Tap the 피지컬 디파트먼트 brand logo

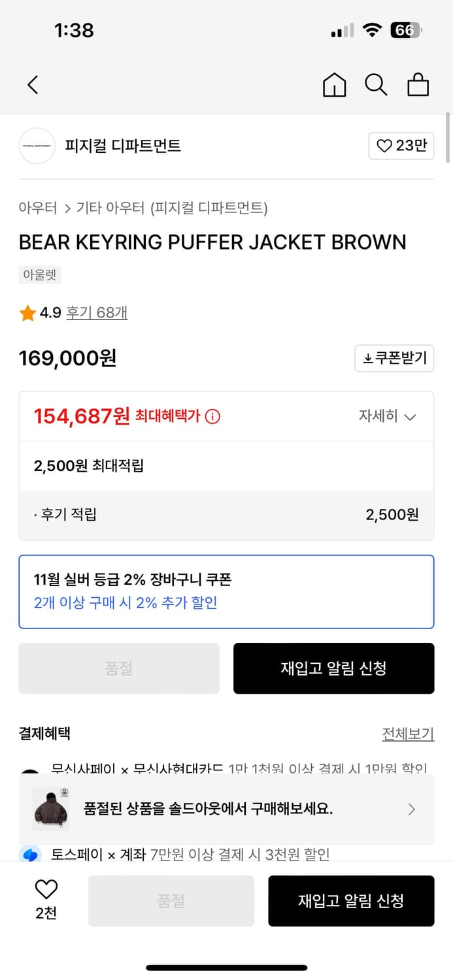point(37,146)
